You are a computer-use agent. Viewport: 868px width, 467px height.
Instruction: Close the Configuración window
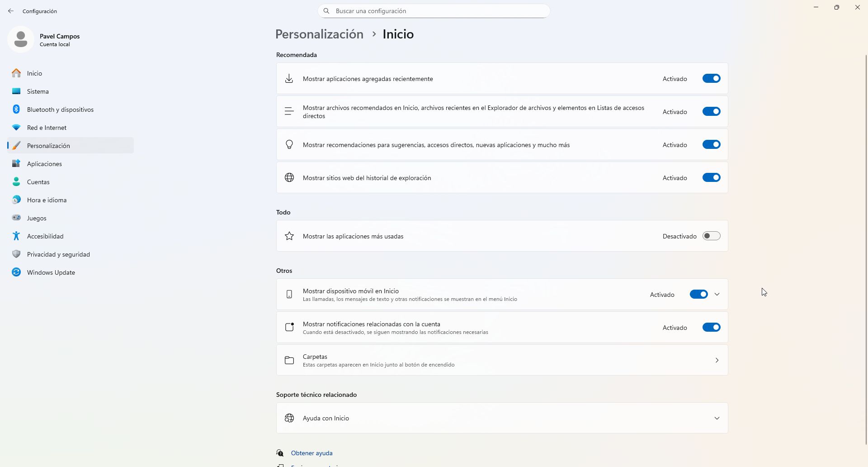point(858,7)
